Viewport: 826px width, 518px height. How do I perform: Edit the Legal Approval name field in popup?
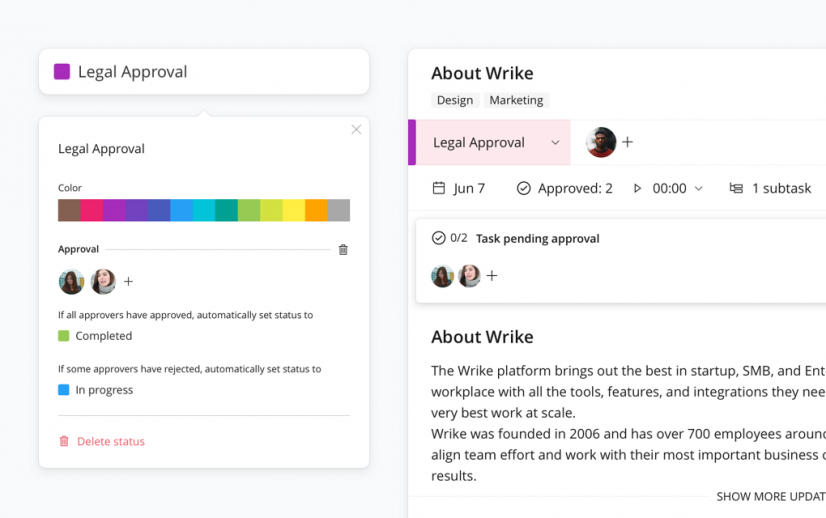point(101,149)
